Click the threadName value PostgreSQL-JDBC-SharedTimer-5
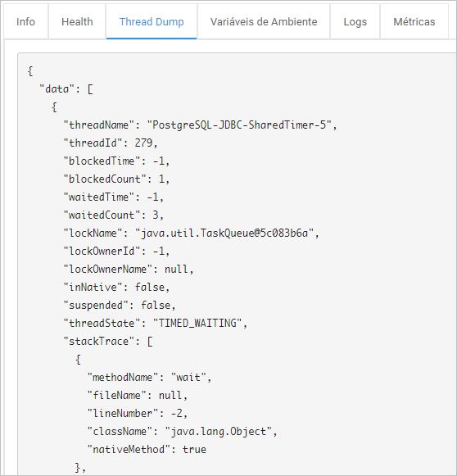457x476 pixels. pyautogui.click(x=239, y=125)
